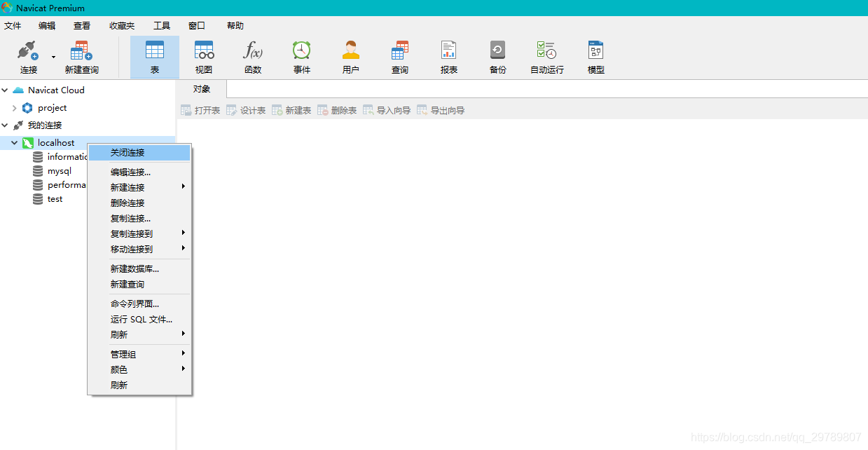Select the Function (函数) toolbar icon
This screenshot has width=868, height=450.
(253, 50)
